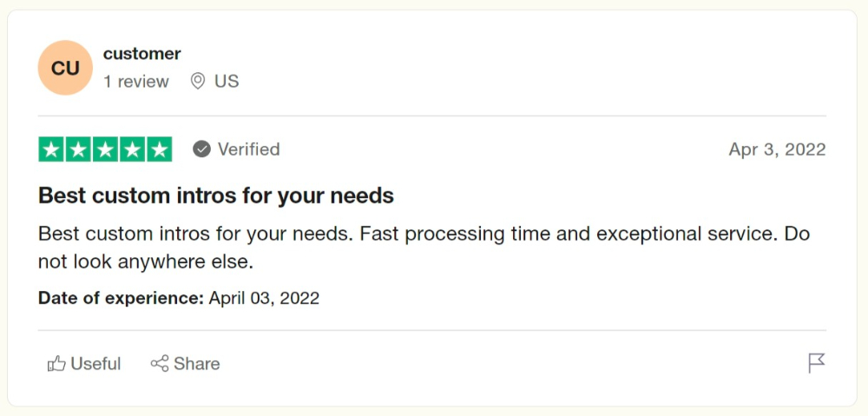The height and width of the screenshot is (416, 868).
Task: Click the location pin icon
Action: pos(198,82)
